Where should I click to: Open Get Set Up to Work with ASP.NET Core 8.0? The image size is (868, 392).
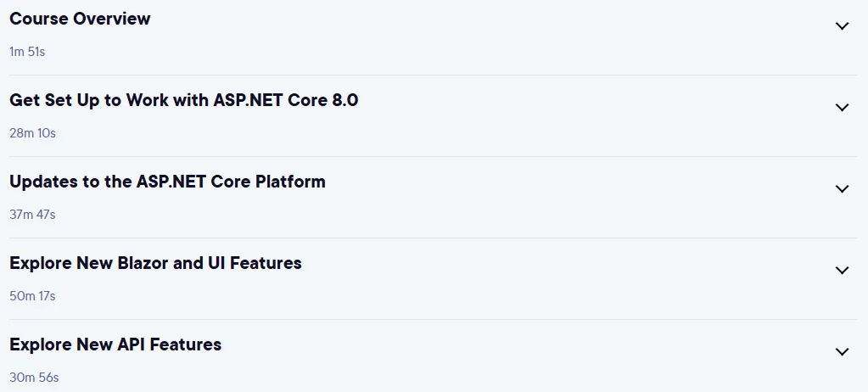pyautogui.click(x=184, y=100)
